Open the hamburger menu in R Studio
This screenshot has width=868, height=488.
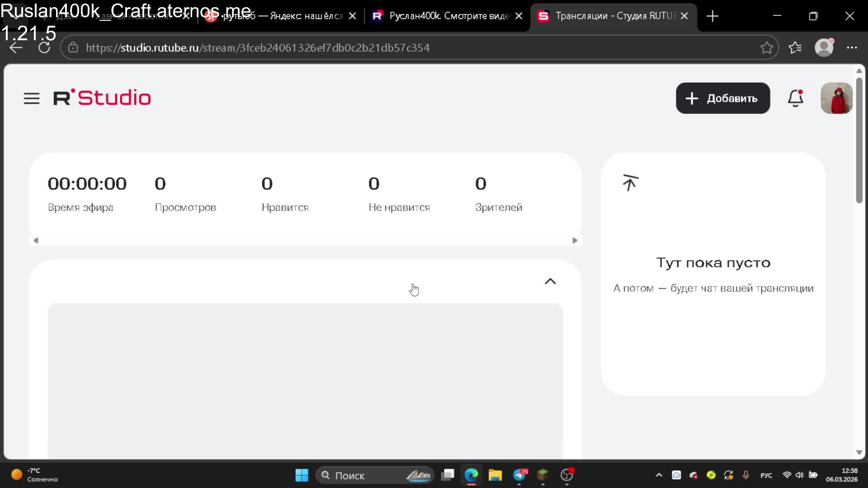tap(32, 98)
